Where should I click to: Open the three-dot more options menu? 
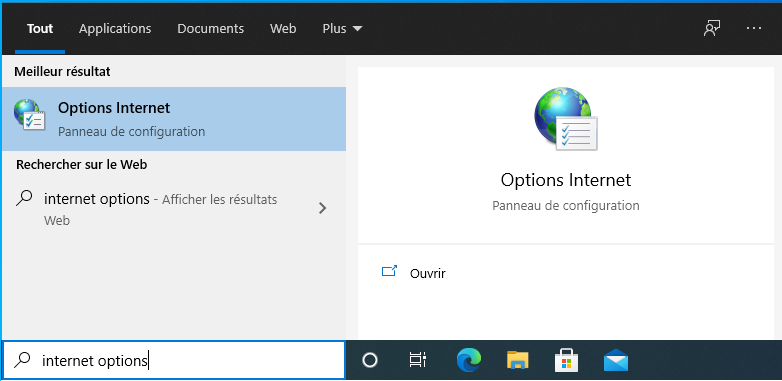[754, 29]
